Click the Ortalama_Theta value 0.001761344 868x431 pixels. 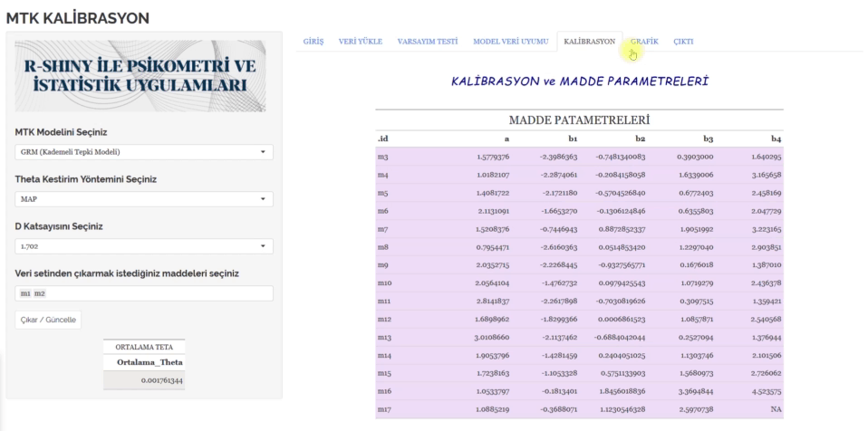coord(160,380)
